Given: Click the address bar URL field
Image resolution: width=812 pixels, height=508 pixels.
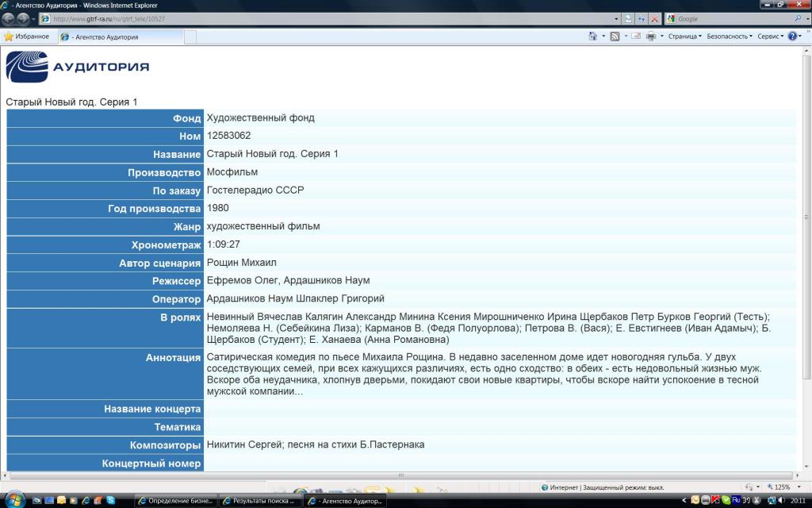Looking at the screenshot, I should pyautogui.click(x=317, y=18).
